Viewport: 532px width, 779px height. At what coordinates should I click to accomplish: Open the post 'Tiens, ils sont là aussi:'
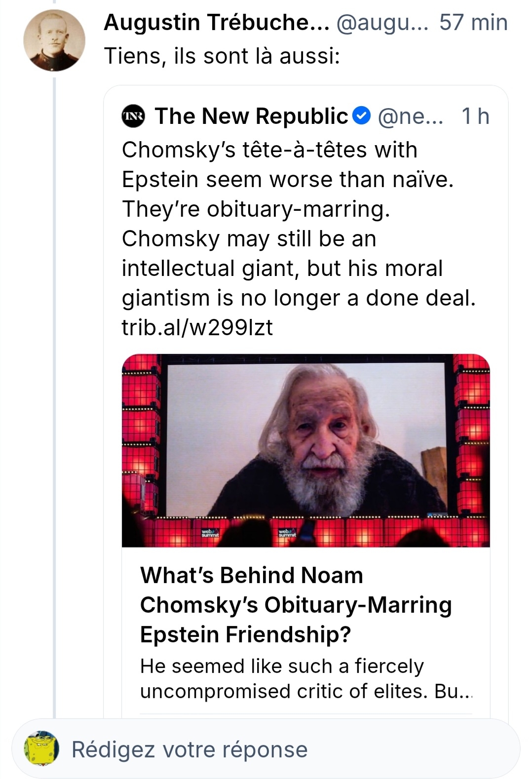coord(222,56)
